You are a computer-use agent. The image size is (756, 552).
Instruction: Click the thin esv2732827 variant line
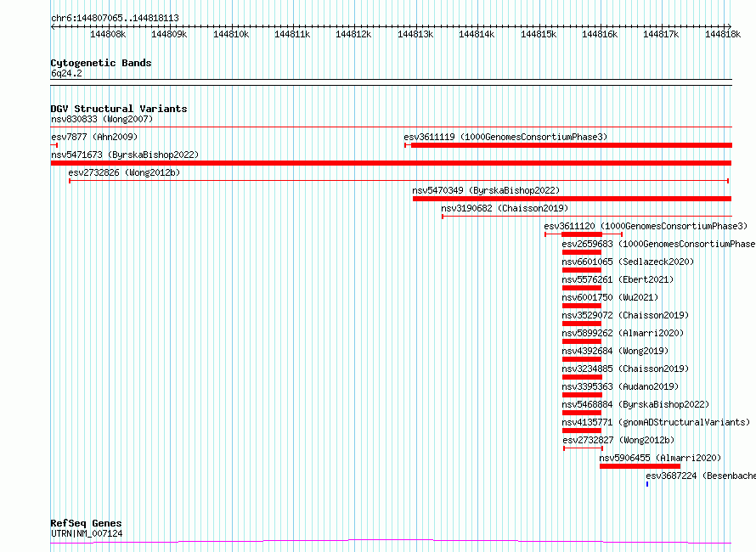click(583, 448)
